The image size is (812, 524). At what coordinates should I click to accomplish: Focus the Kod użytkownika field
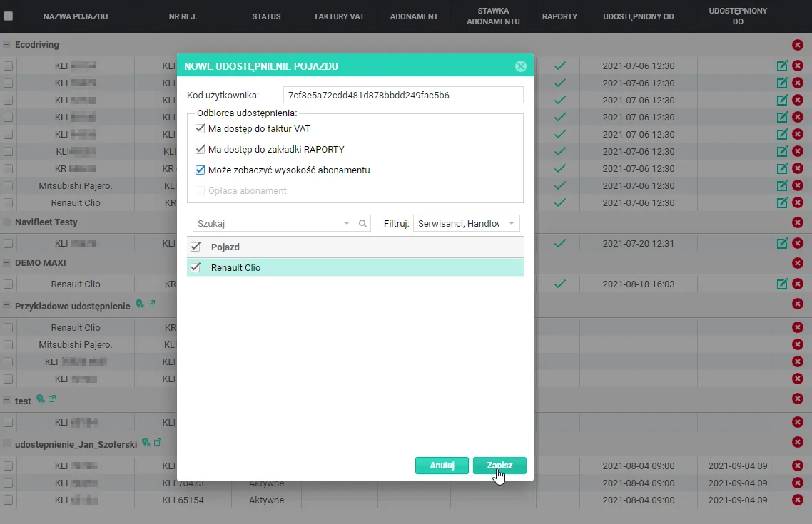click(403, 96)
